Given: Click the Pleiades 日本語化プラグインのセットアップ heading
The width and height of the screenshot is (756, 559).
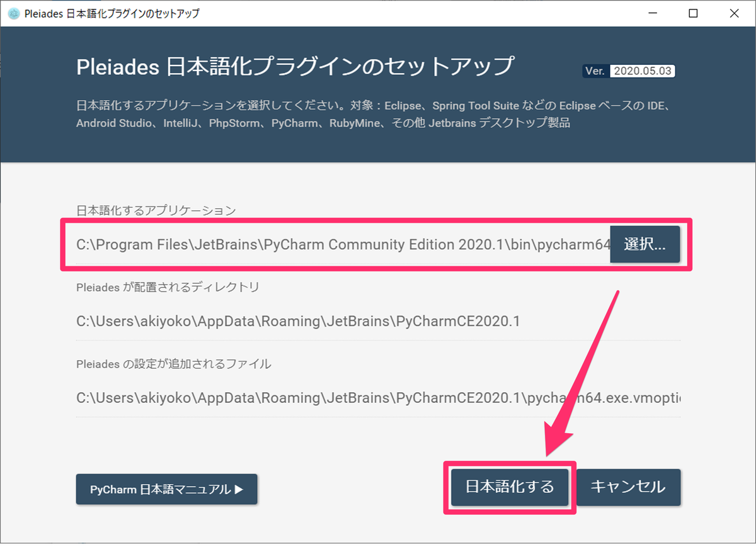Looking at the screenshot, I should tap(295, 66).
